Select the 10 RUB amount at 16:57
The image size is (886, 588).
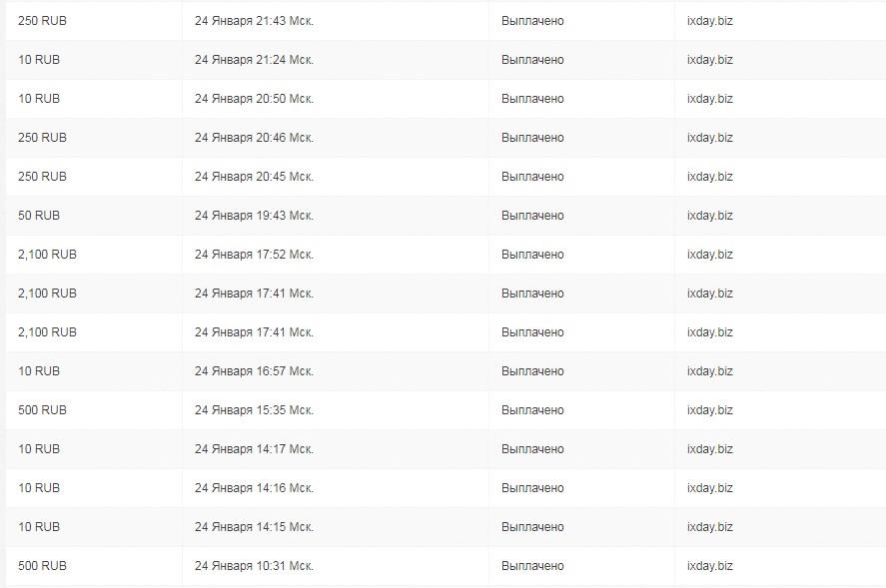tap(39, 371)
